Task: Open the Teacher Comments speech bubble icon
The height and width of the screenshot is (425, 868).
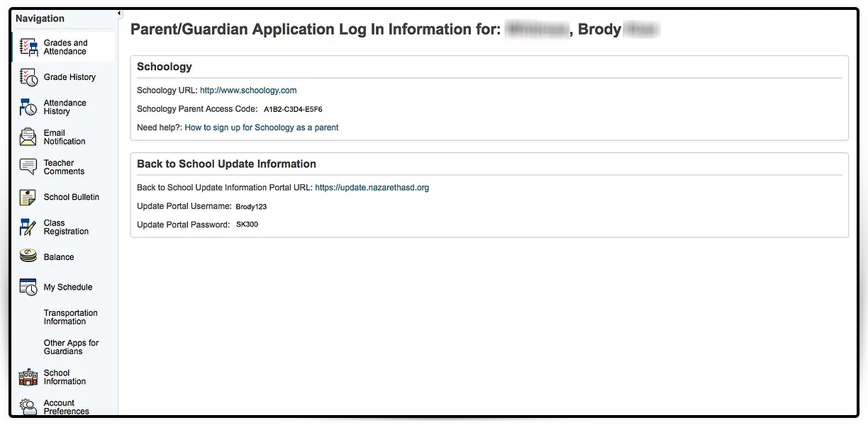Action: coord(28,167)
